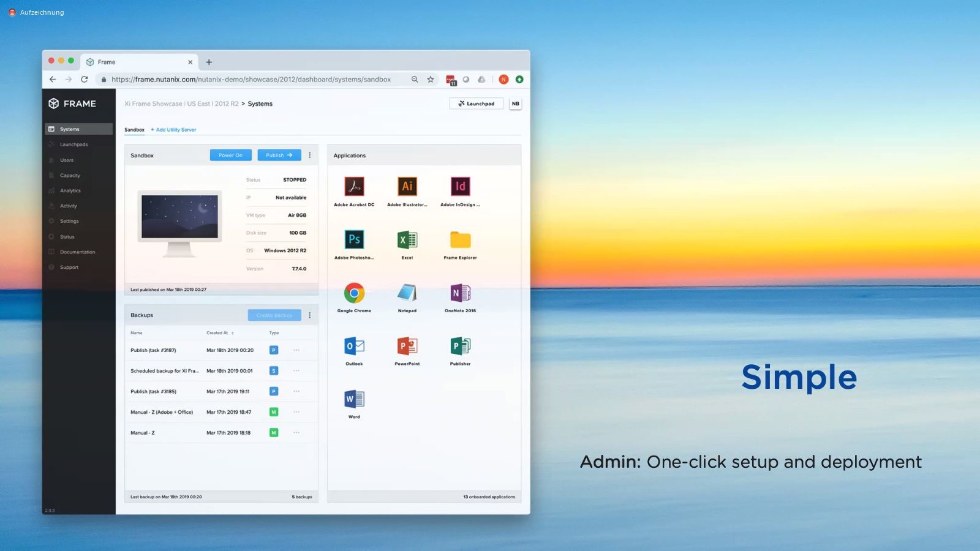Image resolution: width=980 pixels, height=551 pixels.
Task: Go to Launchpads in the sidebar
Action: (x=73, y=144)
